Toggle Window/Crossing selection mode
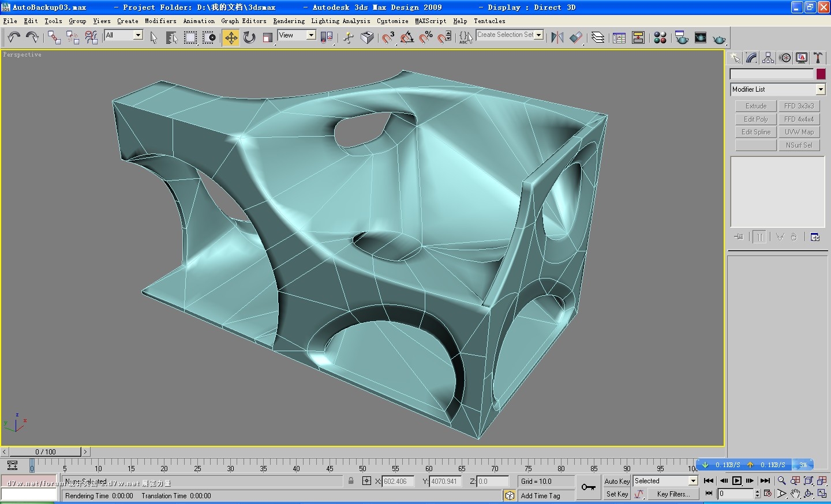This screenshot has height=504, width=831. [208, 37]
